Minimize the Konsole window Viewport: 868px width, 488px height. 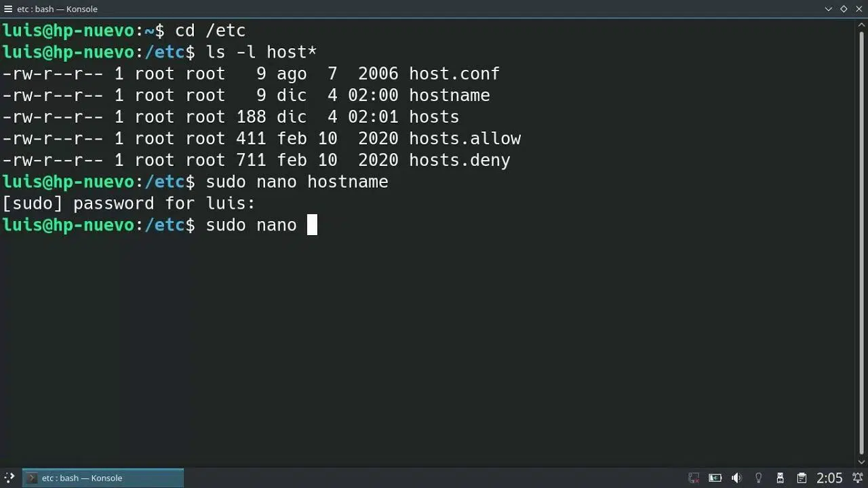click(x=829, y=9)
